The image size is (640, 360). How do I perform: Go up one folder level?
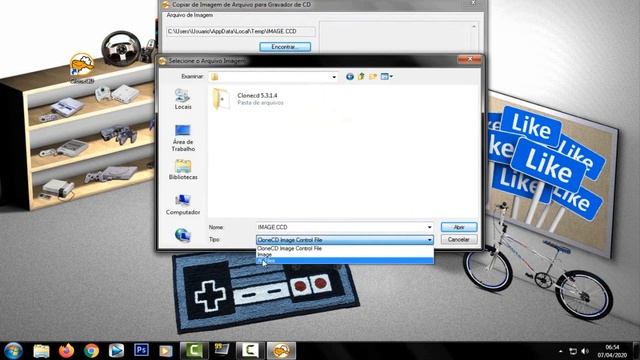click(361, 76)
